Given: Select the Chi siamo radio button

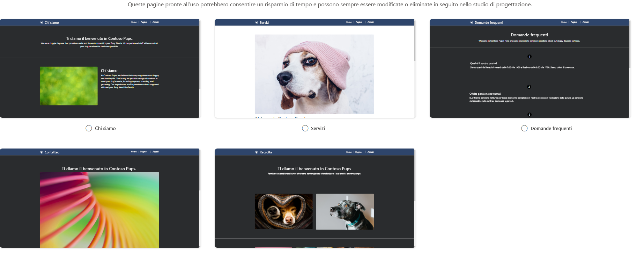Looking at the screenshot, I should tap(89, 128).
